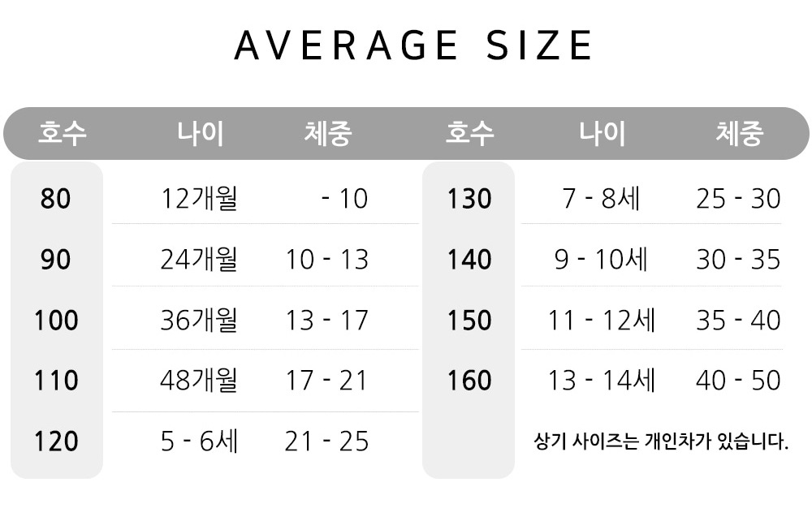Click the 25 - 30 weight value
The image size is (812, 521).
(738, 199)
